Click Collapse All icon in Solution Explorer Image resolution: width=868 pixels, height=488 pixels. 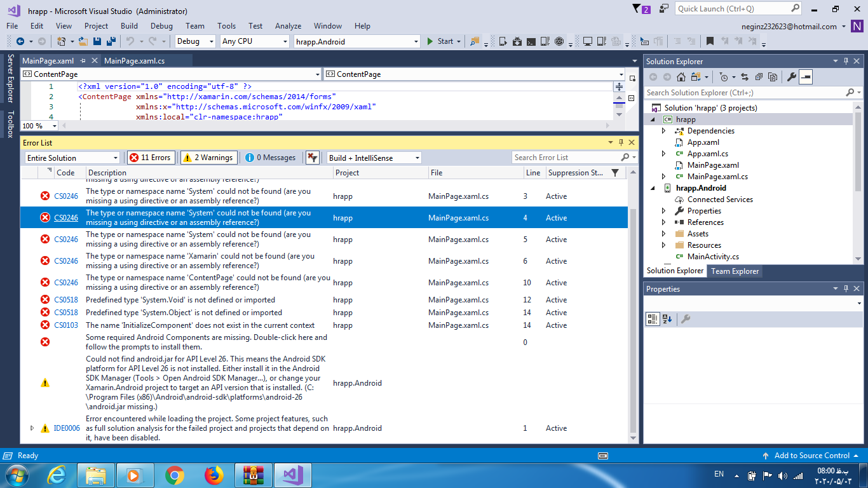point(759,77)
